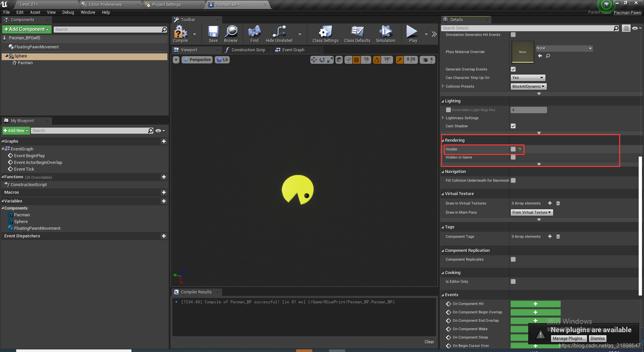The height and width of the screenshot is (352, 644).
Task: Enable the Visible checkbox under Rendering
Action: [513, 149]
